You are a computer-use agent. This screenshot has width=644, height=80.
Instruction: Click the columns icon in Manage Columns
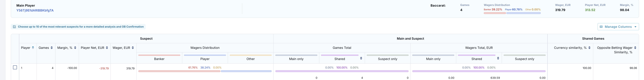601,27
